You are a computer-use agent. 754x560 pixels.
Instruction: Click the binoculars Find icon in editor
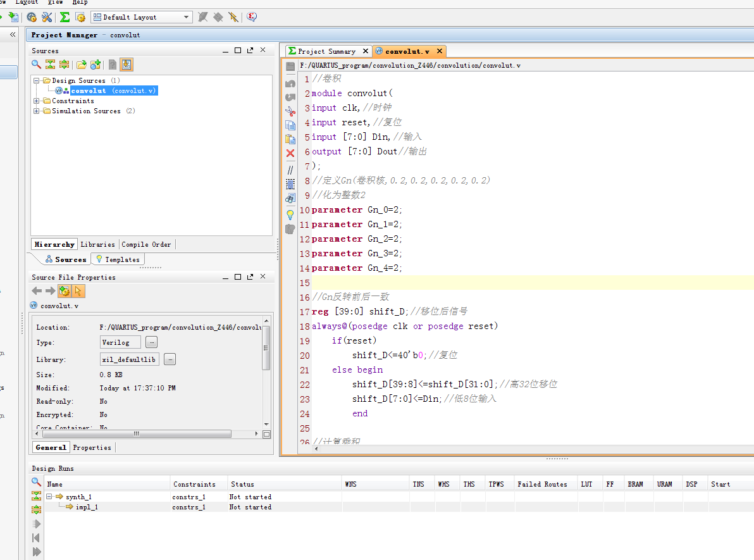(290, 199)
